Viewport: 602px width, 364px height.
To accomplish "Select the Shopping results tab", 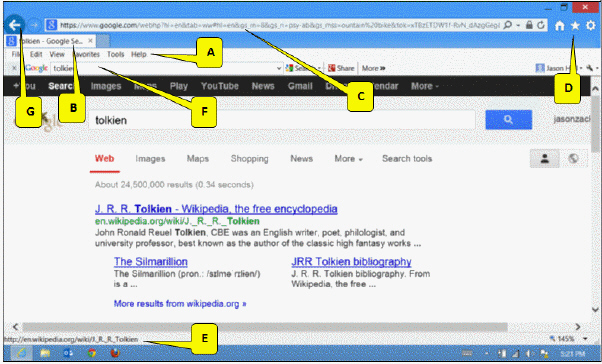I will [250, 159].
